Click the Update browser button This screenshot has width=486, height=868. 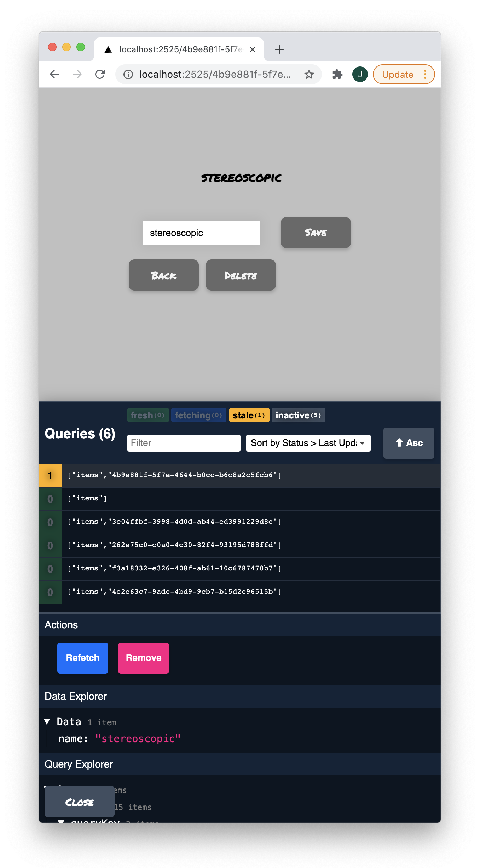tap(398, 75)
